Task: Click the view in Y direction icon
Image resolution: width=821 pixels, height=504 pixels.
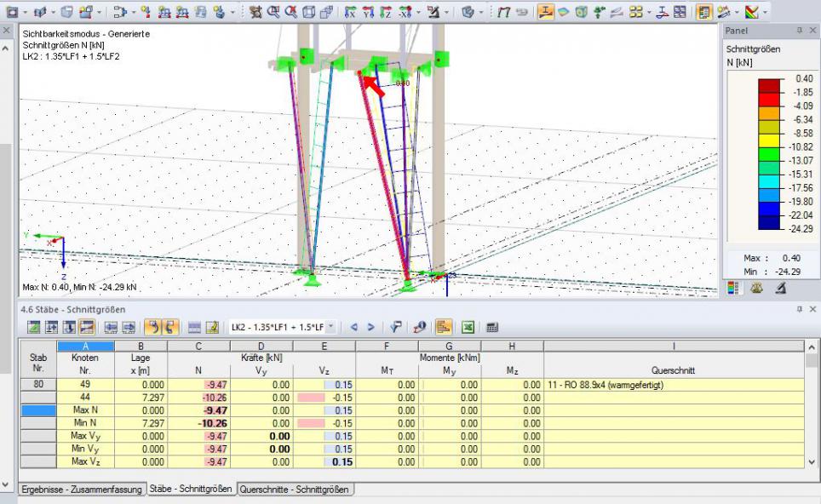Action: (x=368, y=12)
